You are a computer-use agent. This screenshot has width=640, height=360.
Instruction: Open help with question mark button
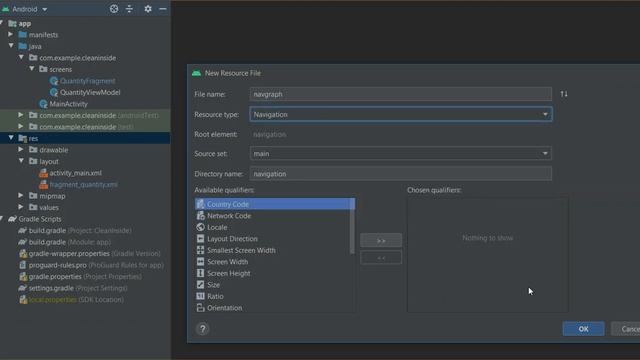(202, 329)
